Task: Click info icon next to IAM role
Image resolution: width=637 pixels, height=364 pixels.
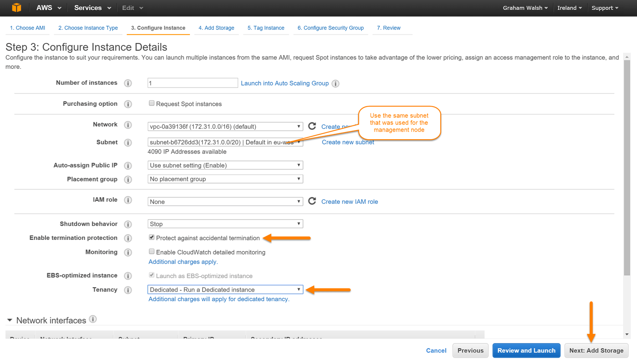Action: coord(128,200)
